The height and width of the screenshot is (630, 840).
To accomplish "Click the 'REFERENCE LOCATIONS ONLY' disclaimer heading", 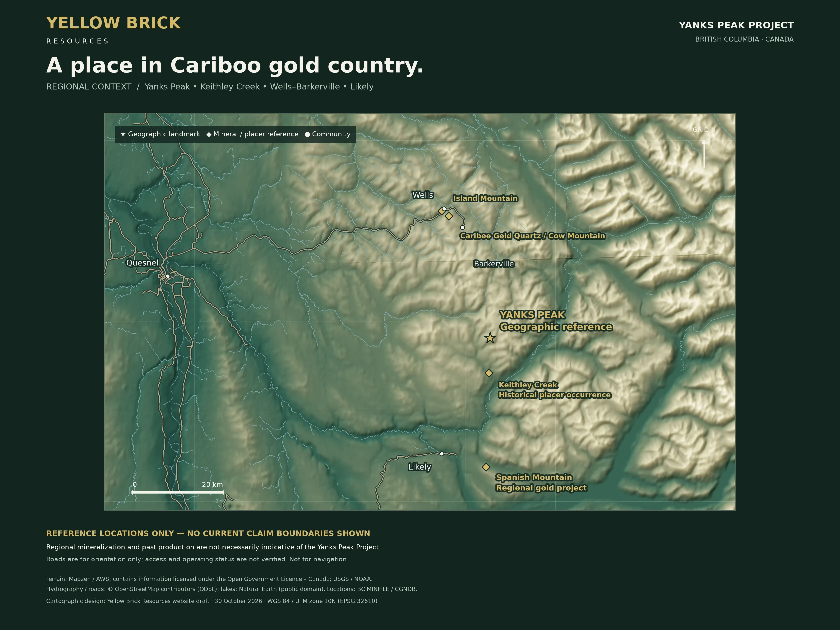I will click(208, 533).
